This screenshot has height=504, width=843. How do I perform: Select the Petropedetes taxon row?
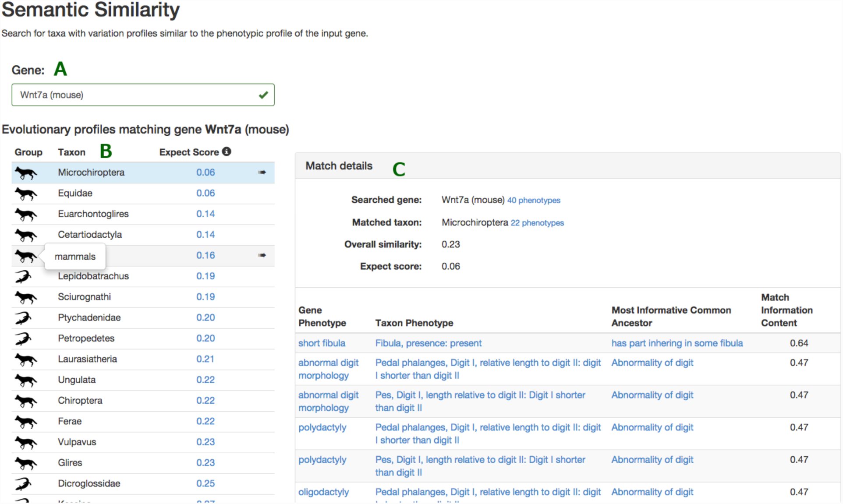click(x=143, y=338)
